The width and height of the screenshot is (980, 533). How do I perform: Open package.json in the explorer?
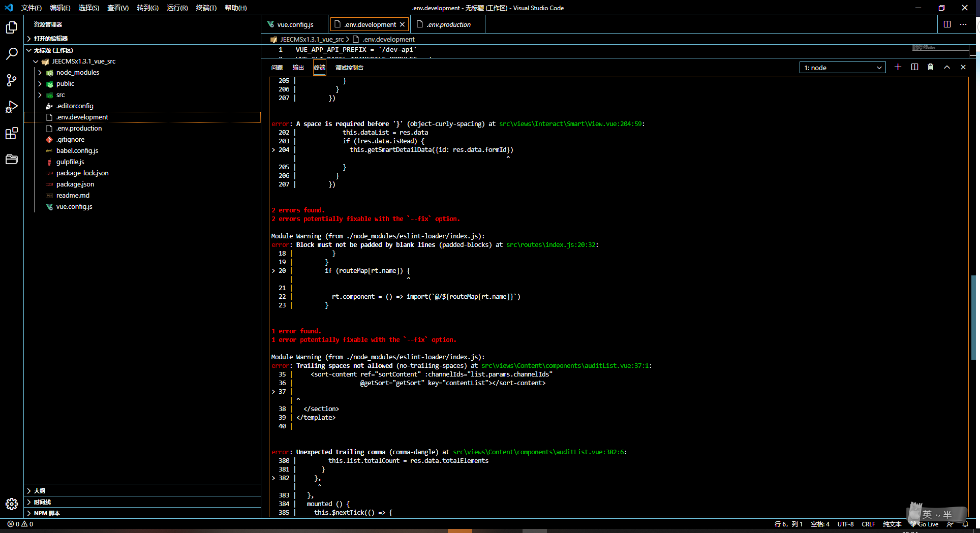pyautogui.click(x=75, y=184)
